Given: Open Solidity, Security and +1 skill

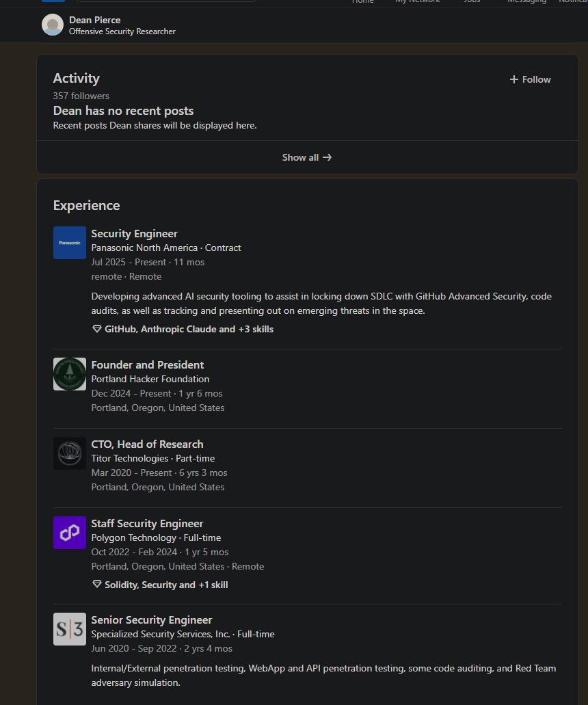Looking at the screenshot, I should (166, 585).
